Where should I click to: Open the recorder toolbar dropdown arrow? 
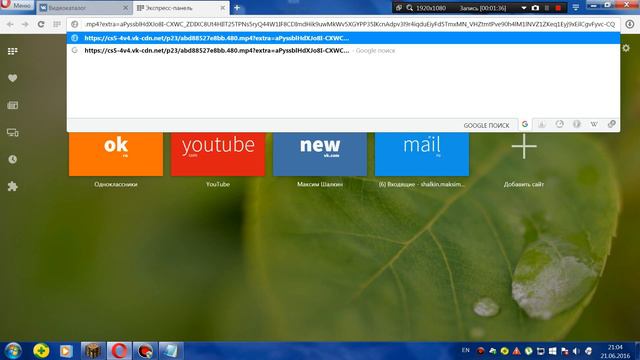point(524,8)
